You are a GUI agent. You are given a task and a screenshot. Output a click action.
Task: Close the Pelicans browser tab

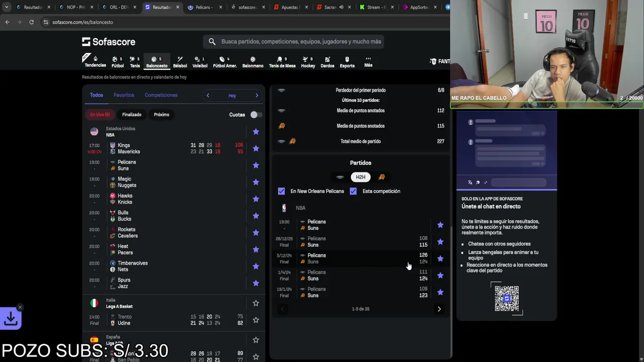tap(221, 7)
